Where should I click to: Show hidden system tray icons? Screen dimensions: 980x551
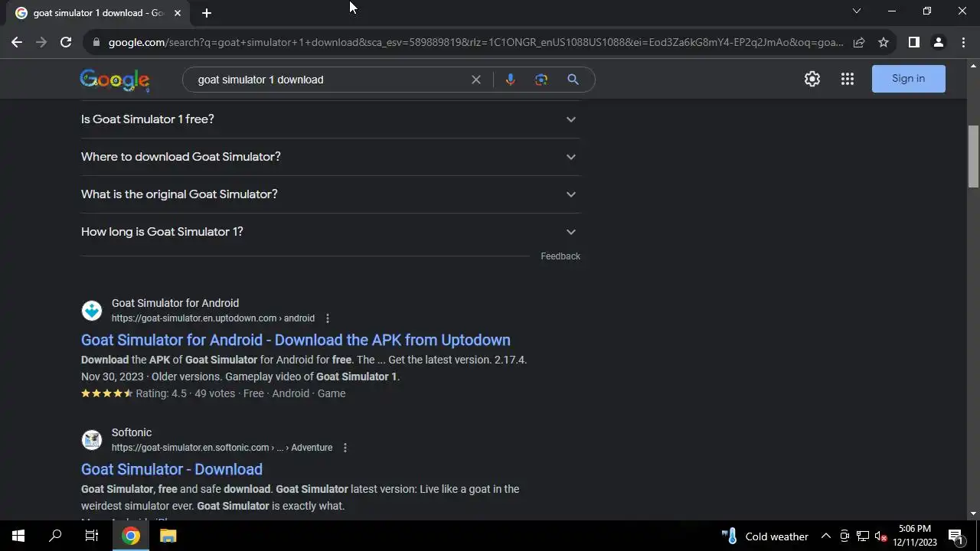(x=826, y=536)
